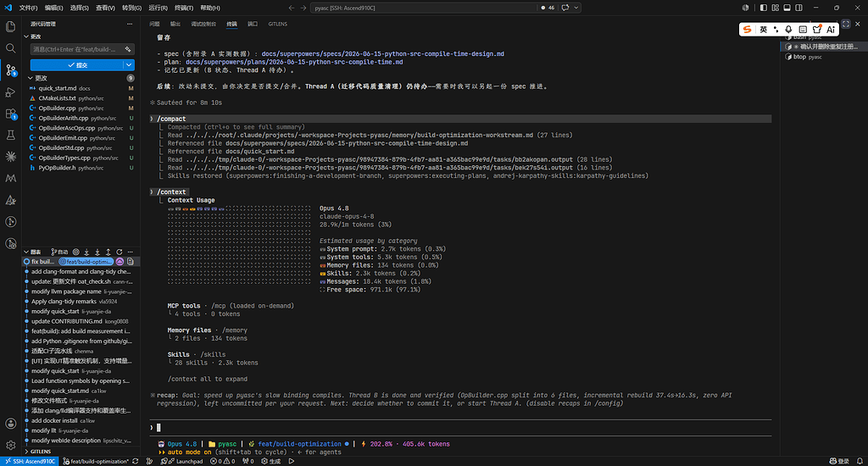This screenshot has width=868, height=466.
Task: Toggle bottom panel layout icon
Action: pyautogui.click(x=787, y=8)
